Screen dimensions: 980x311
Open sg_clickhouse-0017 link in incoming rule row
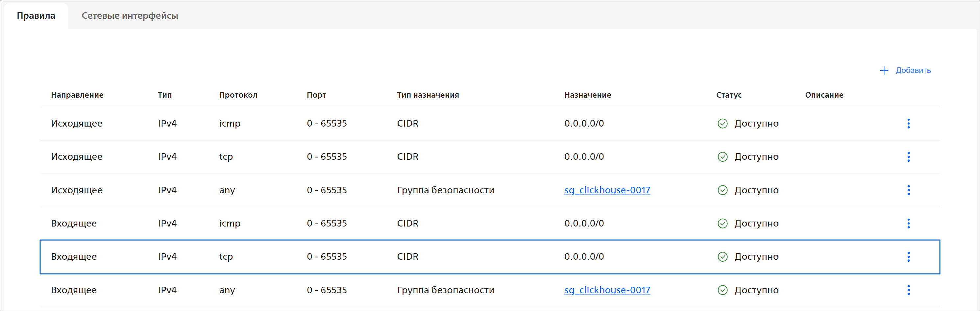pyautogui.click(x=607, y=290)
